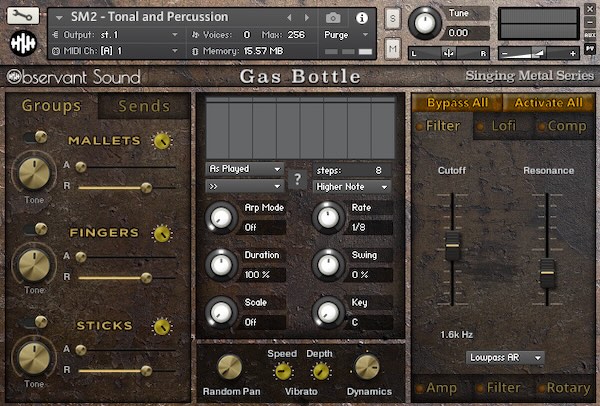Open snapshot view with camera icon
Image resolution: width=600 pixels, height=406 pixels.
(x=333, y=18)
